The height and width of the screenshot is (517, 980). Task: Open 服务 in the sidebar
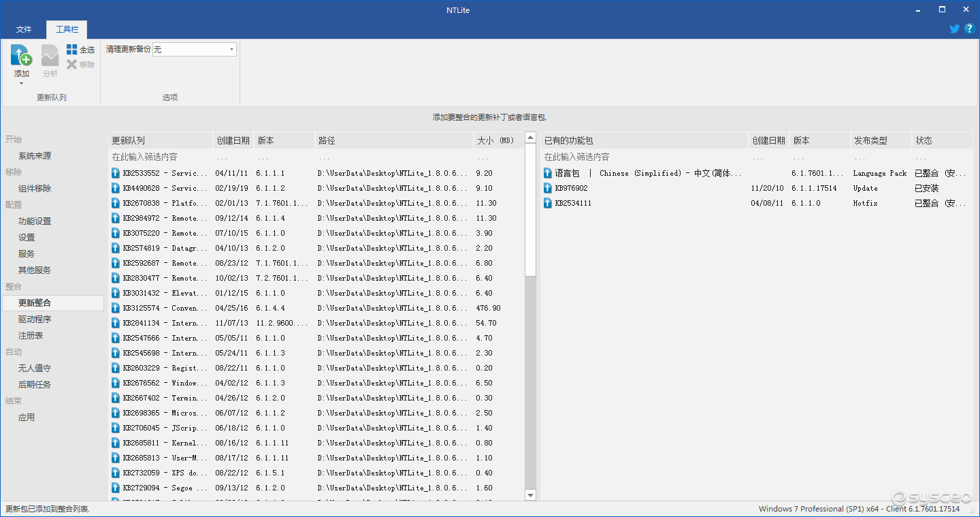click(27, 254)
